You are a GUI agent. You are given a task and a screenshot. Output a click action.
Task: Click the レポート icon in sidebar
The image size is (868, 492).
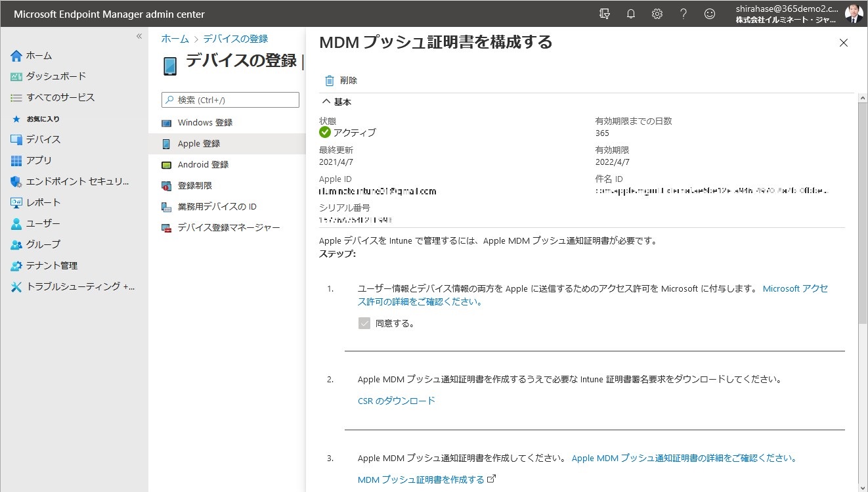tap(16, 203)
